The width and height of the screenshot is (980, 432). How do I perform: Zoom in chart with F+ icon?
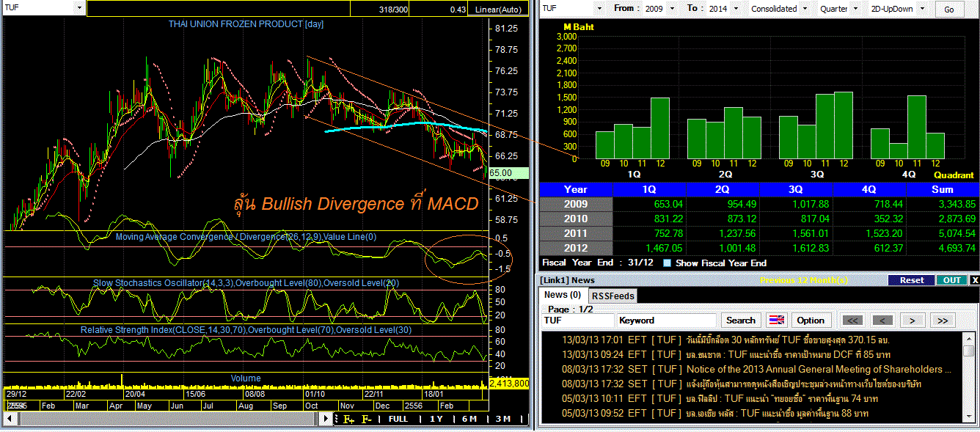pos(348,419)
